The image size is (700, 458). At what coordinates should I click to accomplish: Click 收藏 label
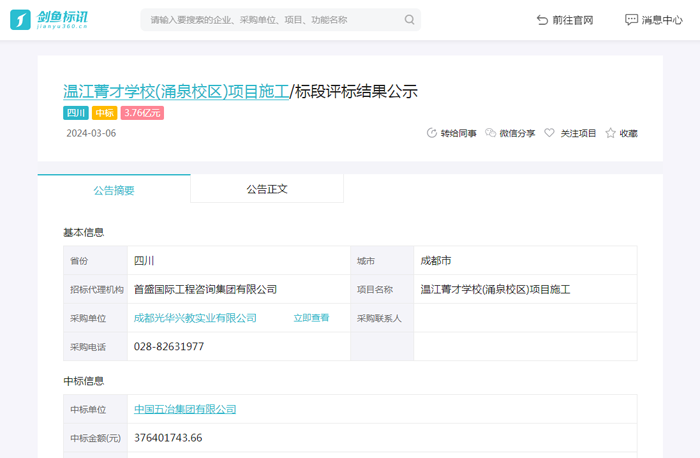(x=628, y=133)
